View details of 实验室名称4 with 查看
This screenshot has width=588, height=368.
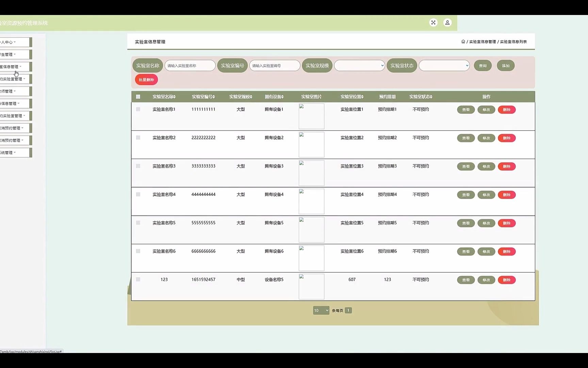466,195
